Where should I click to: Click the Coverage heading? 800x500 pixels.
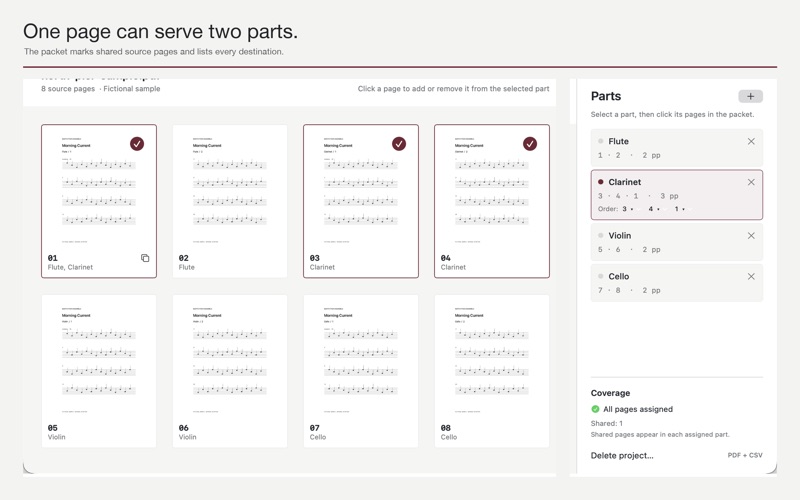pos(610,393)
